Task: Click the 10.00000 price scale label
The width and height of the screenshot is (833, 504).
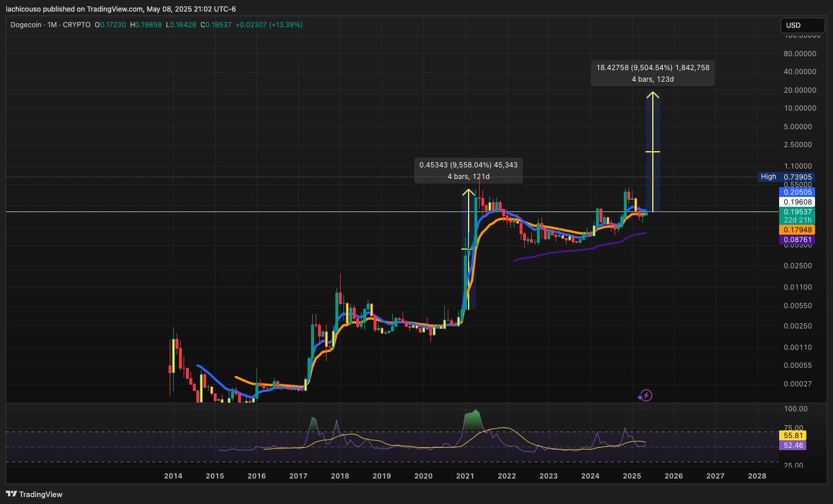Action: click(x=800, y=108)
